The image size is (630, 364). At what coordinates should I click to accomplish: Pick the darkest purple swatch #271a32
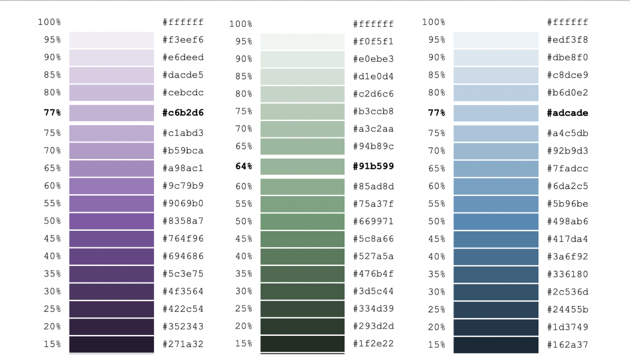[x=112, y=344]
